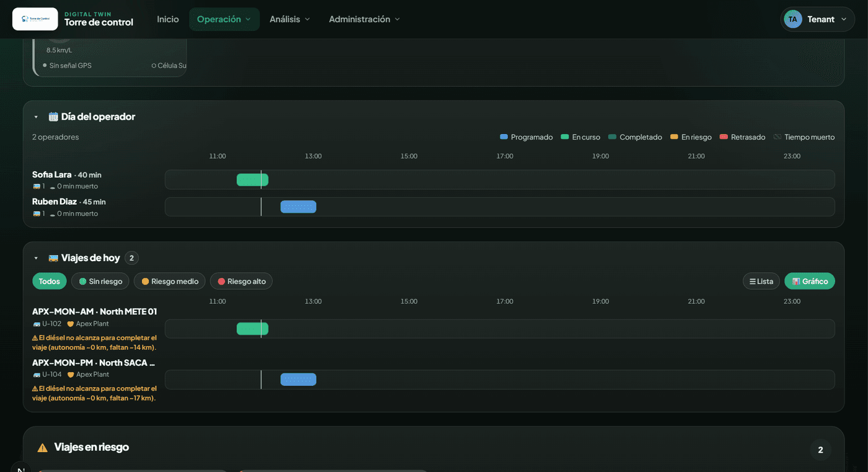Collapse the Viajes de hoy section

tap(36, 258)
